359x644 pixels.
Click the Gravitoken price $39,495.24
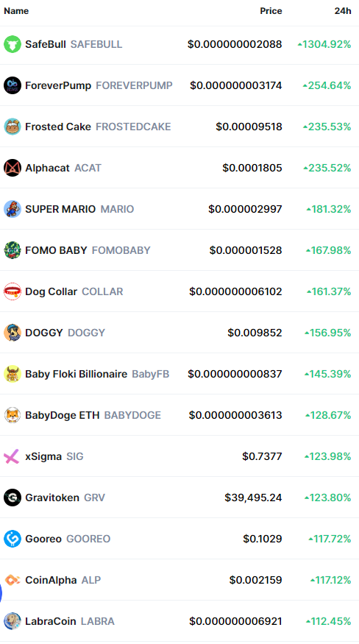tap(254, 498)
